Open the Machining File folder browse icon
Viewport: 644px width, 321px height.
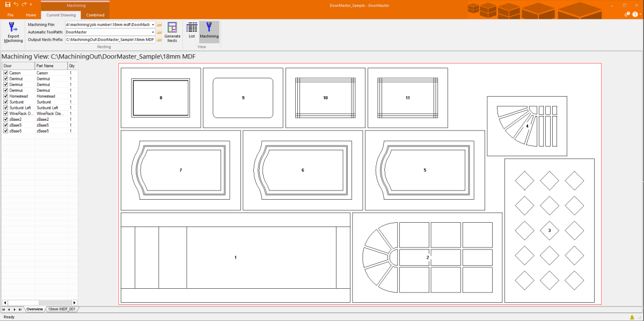[159, 25]
